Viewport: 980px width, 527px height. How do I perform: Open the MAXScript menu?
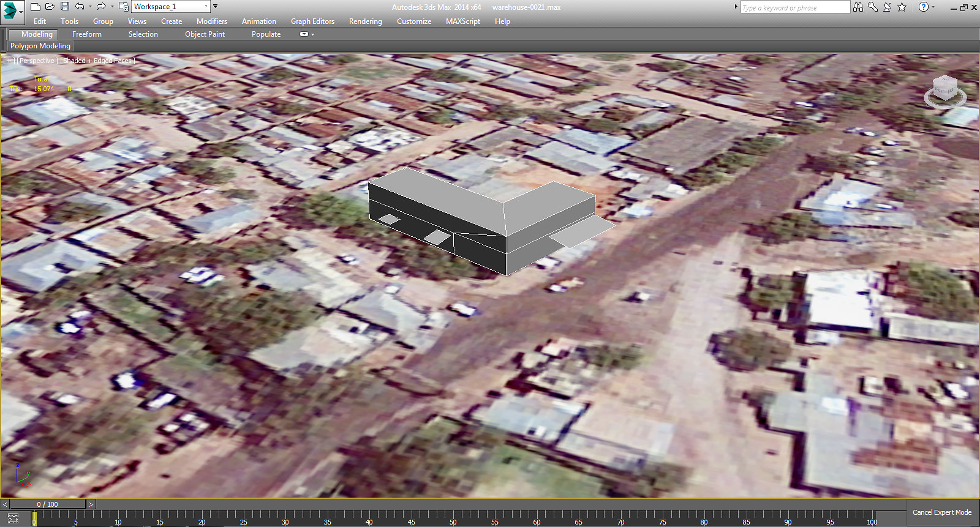pyautogui.click(x=463, y=21)
